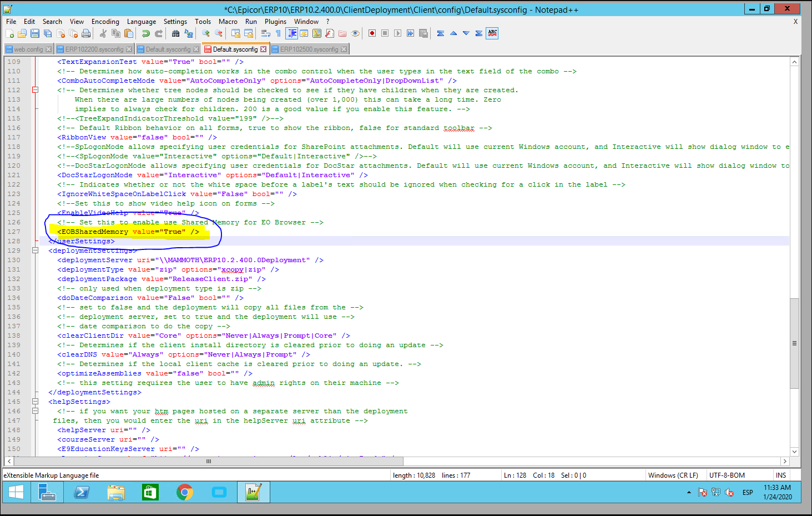812x516 pixels.
Task: Open Find with the binoculars icon
Action: [175, 33]
